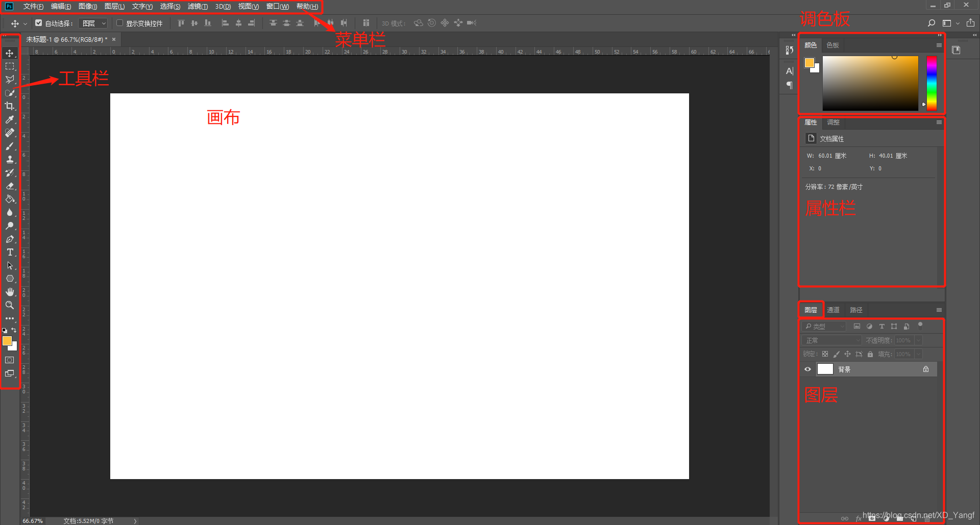Toggle the type layer filter 'T' icon
980x525 pixels.
coord(881,327)
